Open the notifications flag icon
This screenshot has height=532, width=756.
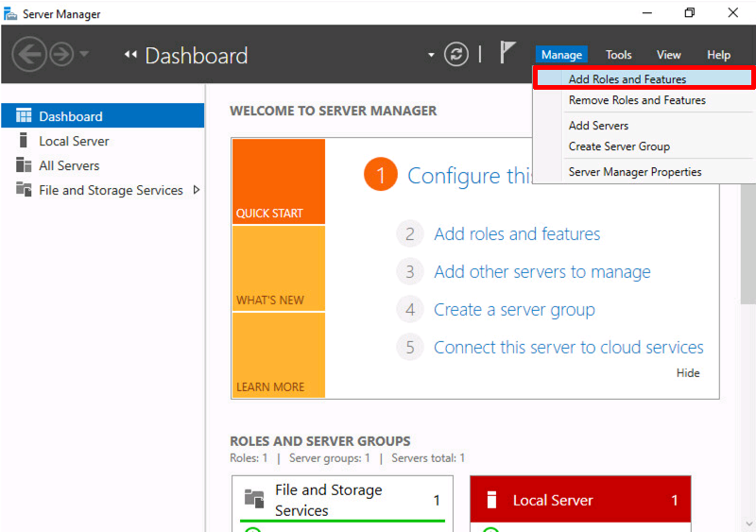[507, 53]
